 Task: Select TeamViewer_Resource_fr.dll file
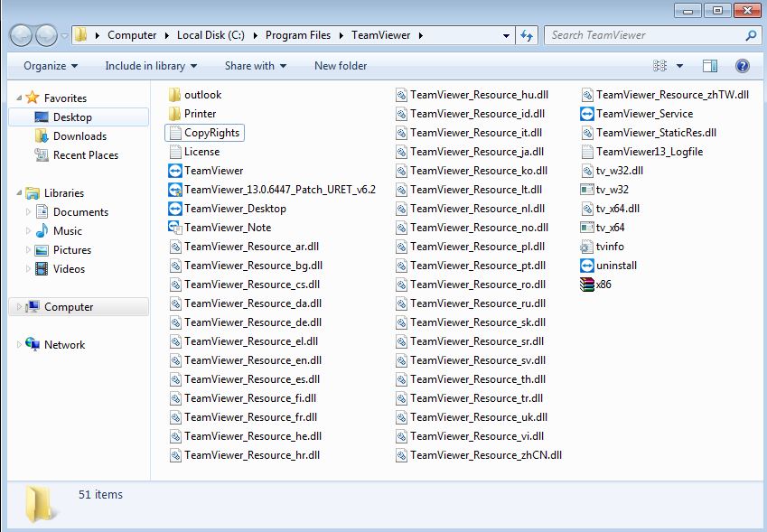243,417
